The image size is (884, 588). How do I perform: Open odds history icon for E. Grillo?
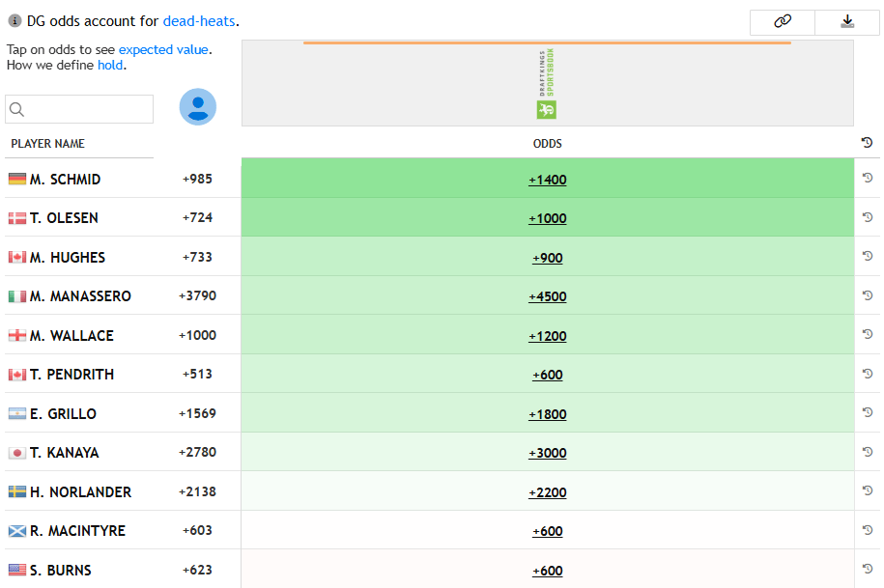[868, 412]
